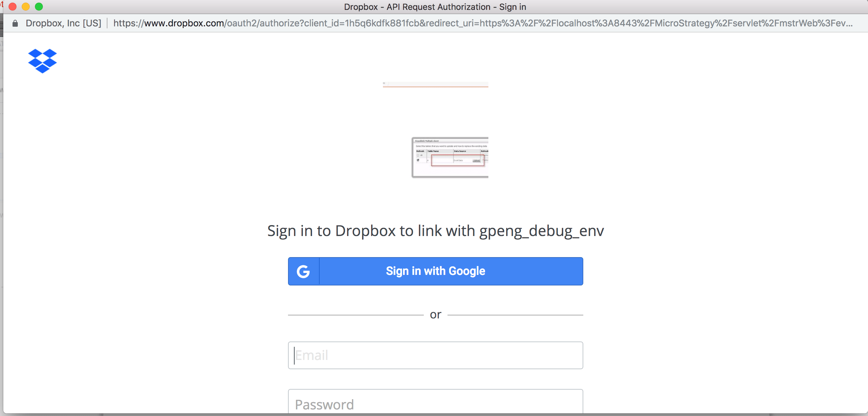
Task: Click the 'Sign in to Dropbox to link' heading
Action: click(435, 231)
